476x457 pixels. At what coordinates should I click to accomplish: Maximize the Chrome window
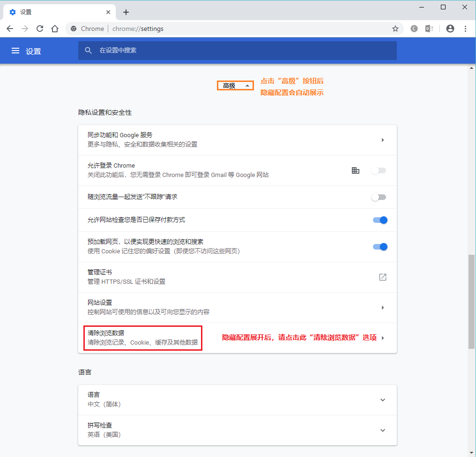[443, 7]
